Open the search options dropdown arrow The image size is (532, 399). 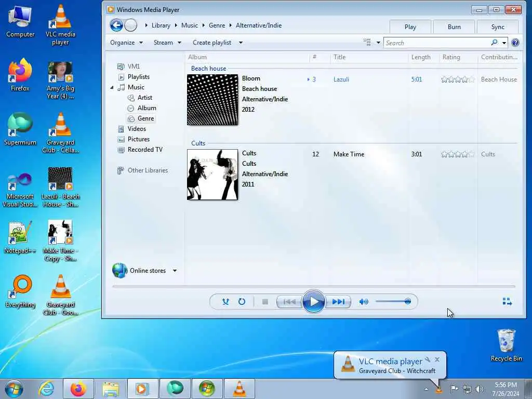(504, 43)
